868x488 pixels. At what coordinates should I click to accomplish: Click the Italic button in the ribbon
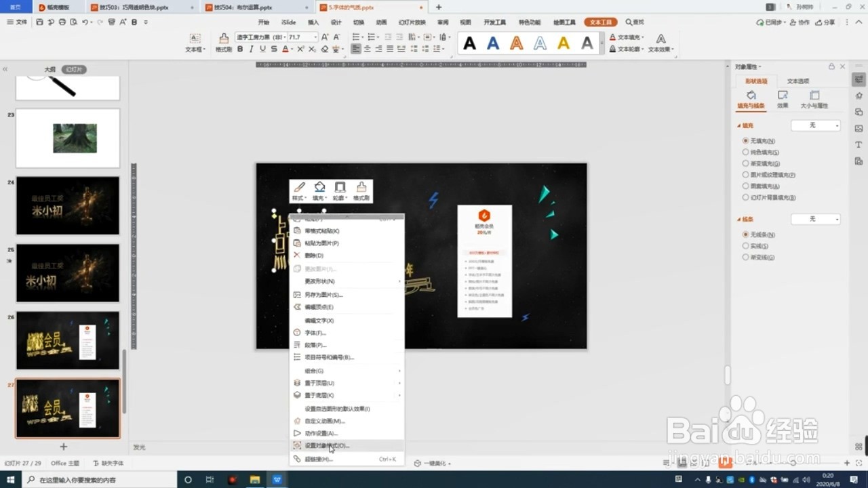[x=252, y=49]
